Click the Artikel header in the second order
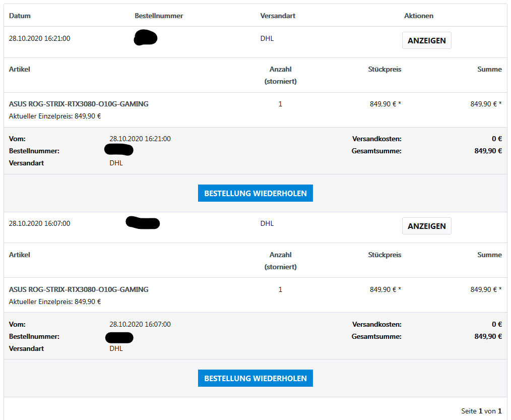Image resolution: width=511 pixels, height=420 pixels. click(20, 255)
